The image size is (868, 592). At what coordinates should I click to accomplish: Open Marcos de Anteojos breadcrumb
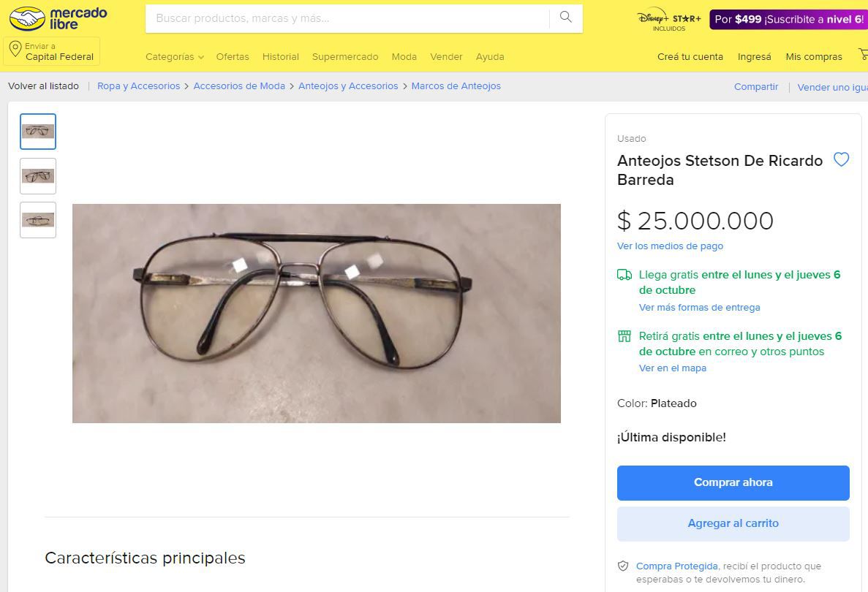point(456,86)
